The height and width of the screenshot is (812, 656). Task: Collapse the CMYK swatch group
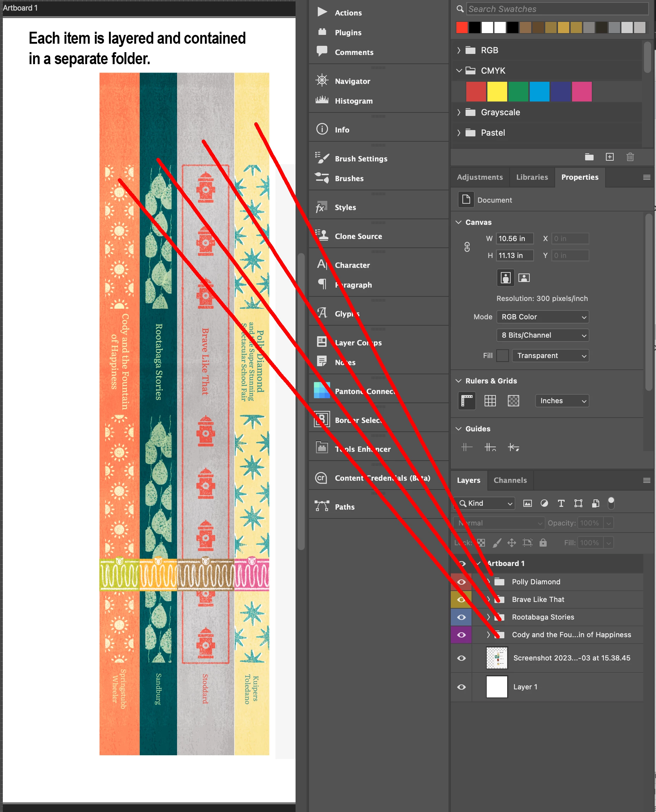pos(459,70)
